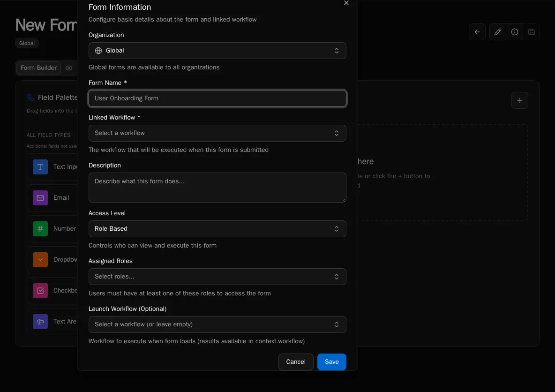Click the Email field type icon
The height and width of the screenshot is (392, 555).
point(40,197)
